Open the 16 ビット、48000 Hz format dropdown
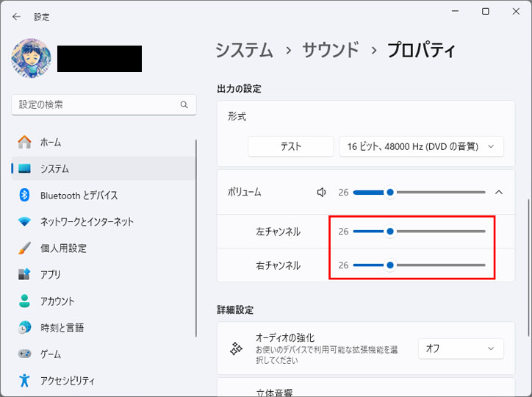This screenshot has height=397, width=532. pyautogui.click(x=421, y=146)
